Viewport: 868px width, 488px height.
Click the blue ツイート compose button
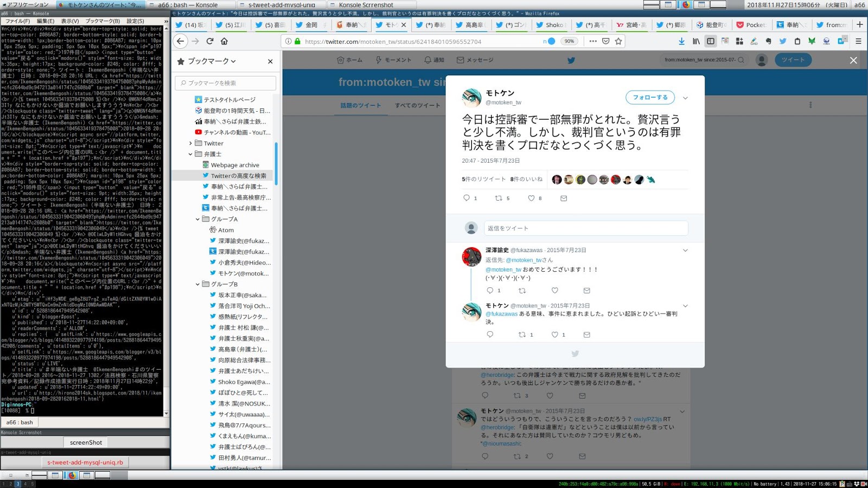coord(793,60)
